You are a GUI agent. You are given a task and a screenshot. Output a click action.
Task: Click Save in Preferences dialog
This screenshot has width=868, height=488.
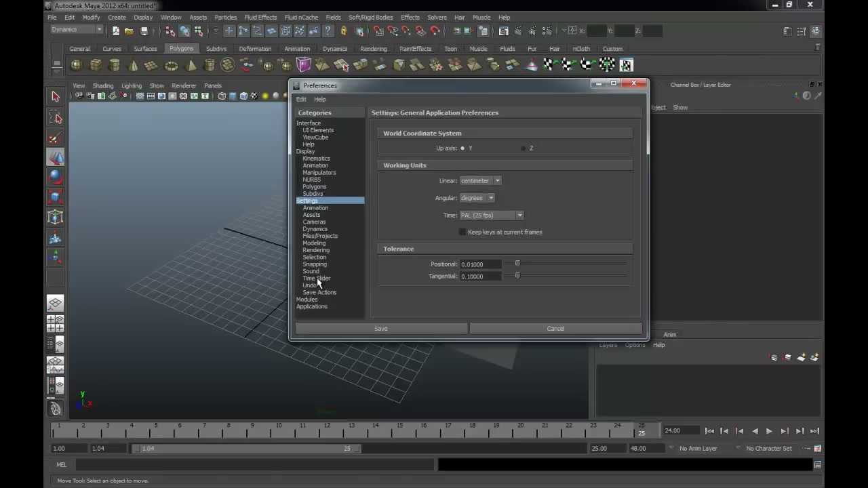[381, 329]
